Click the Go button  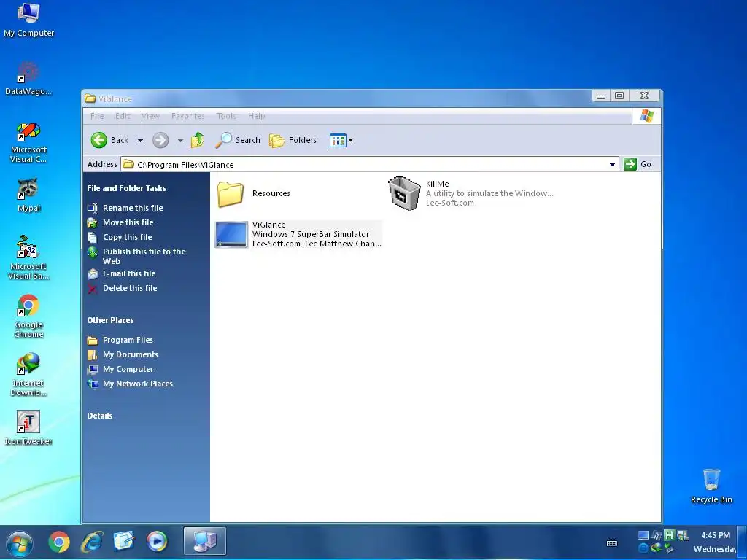tap(638, 164)
